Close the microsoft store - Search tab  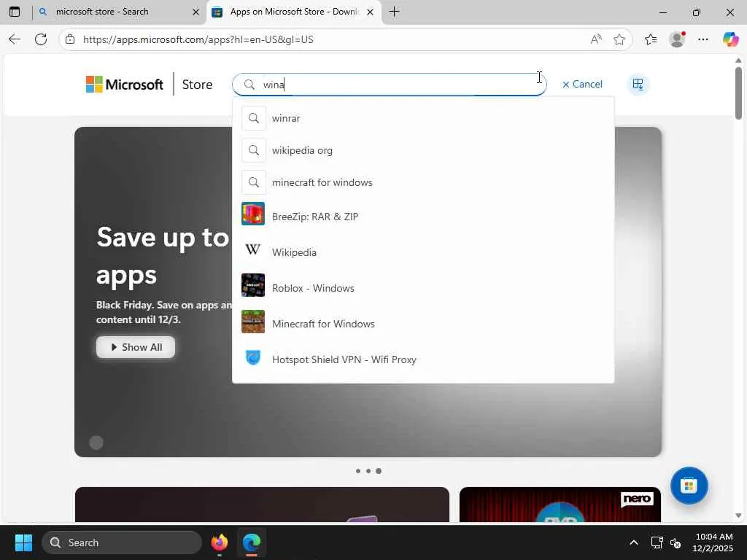coord(196,12)
